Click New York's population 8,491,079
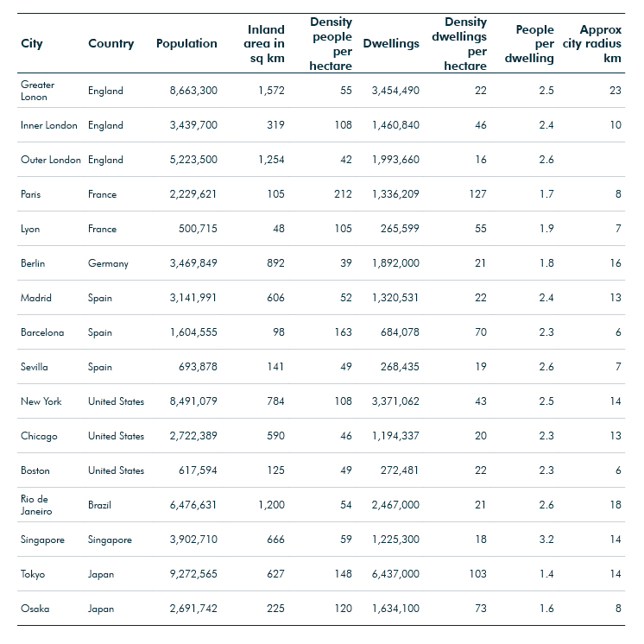This screenshot has width=644, height=644. 193,401
